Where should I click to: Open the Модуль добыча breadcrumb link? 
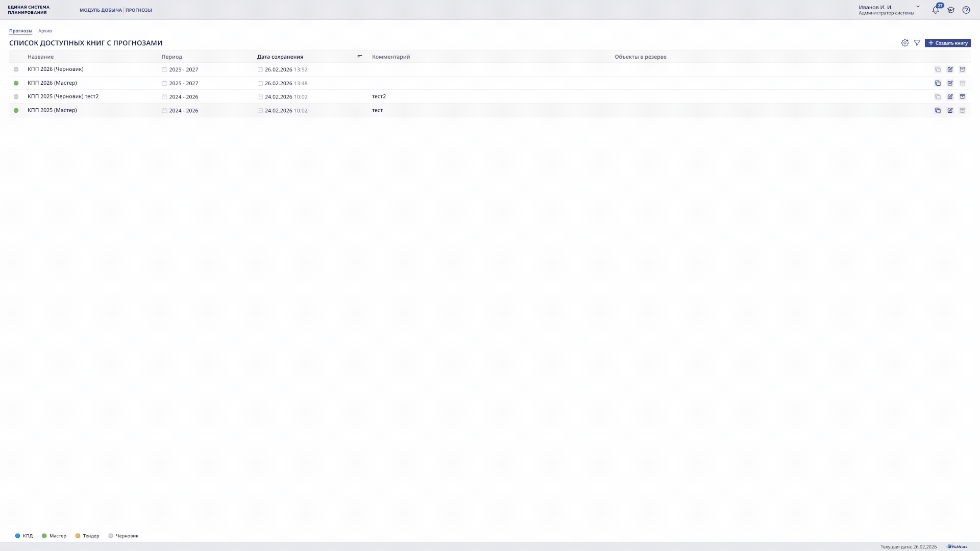101,10
